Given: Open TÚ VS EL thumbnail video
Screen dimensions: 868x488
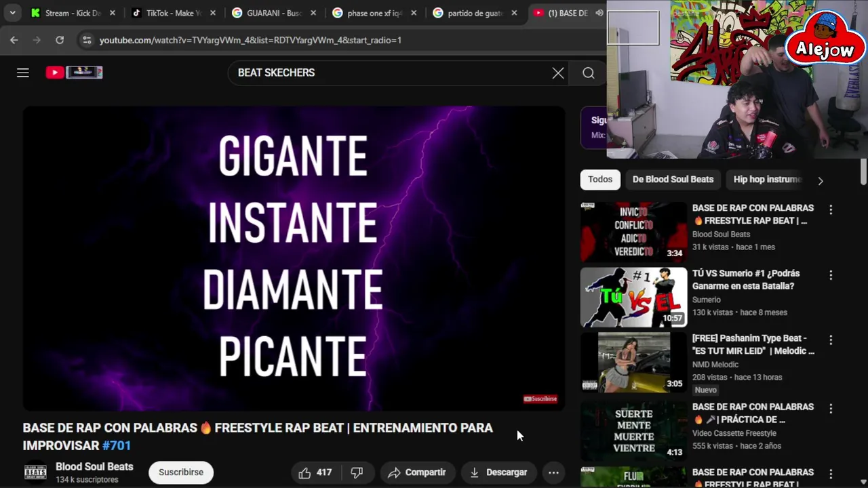Looking at the screenshot, I should point(633,298).
